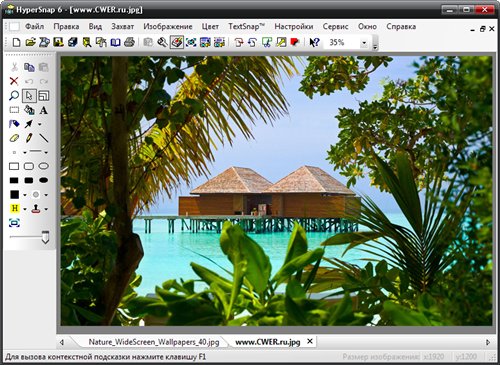The height and width of the screenshot is (365, 500).
Task: Select the paint bucket fill tool
Action: pos(29,110)
